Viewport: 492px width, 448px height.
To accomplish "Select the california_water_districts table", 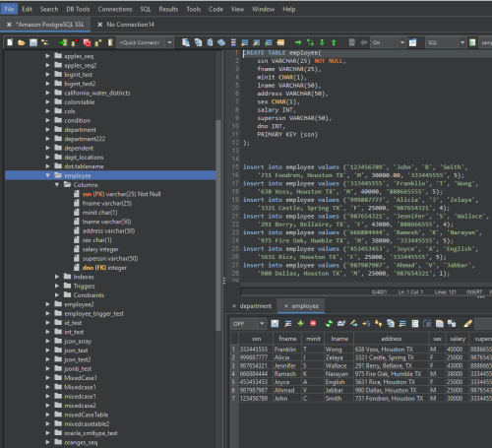I will coord(97,93).
